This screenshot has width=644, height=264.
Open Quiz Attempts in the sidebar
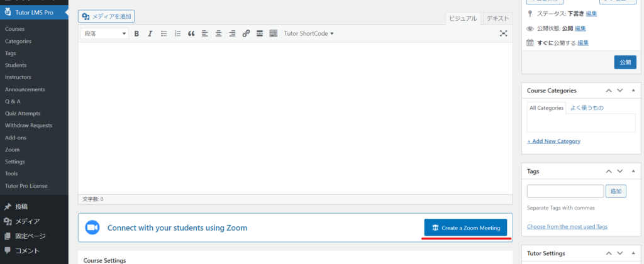pyautogui.click(x=23, y=113)
